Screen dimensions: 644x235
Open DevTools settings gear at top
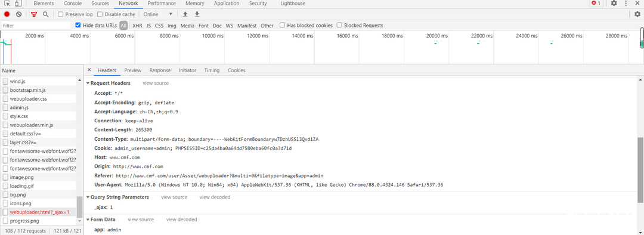point(614,4)
